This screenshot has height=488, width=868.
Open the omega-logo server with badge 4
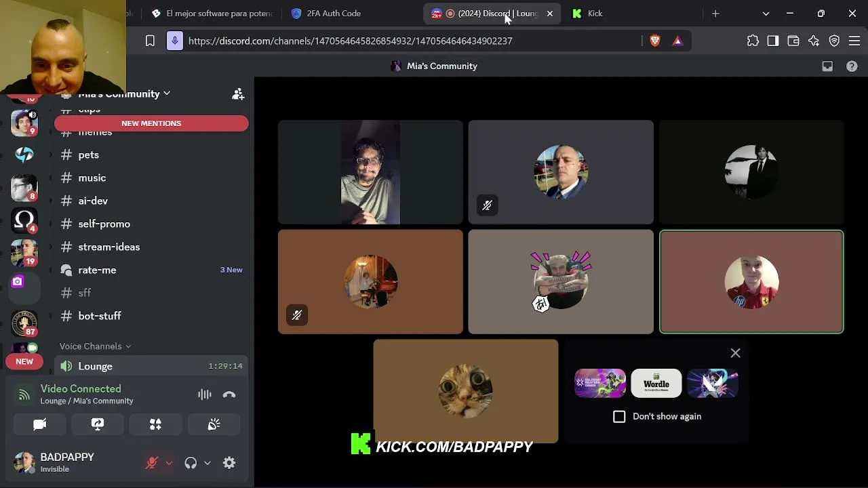(24, 220)
